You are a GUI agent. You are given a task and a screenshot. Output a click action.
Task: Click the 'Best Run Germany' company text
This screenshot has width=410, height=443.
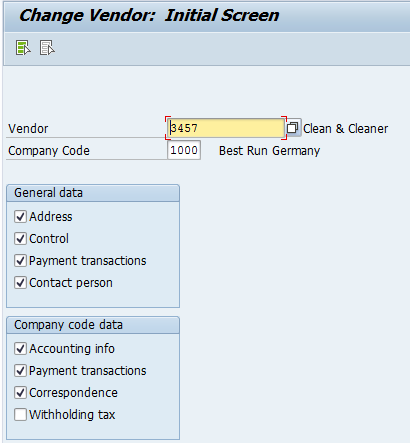click(269, 151)
